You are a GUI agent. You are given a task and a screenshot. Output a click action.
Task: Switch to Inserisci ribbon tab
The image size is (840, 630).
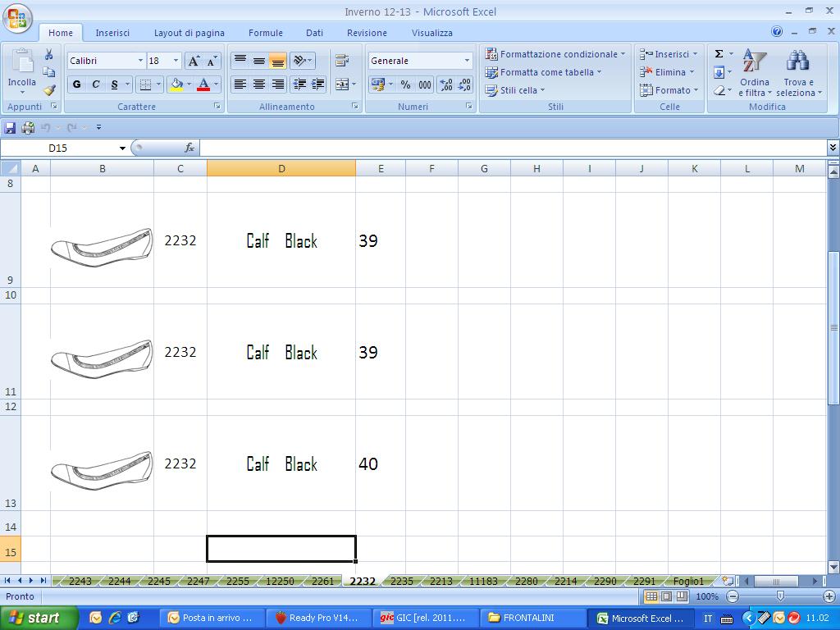pos(112,33)
